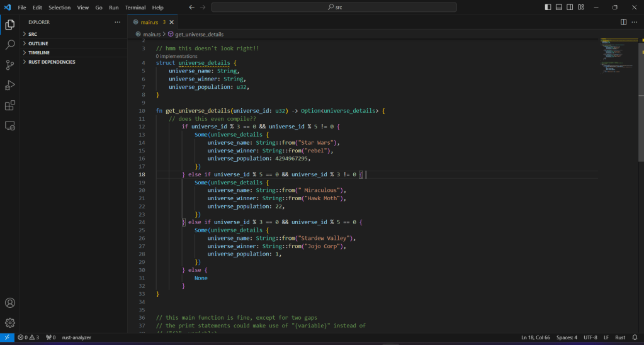Open the Manage gear settings icon

[10, 323]
